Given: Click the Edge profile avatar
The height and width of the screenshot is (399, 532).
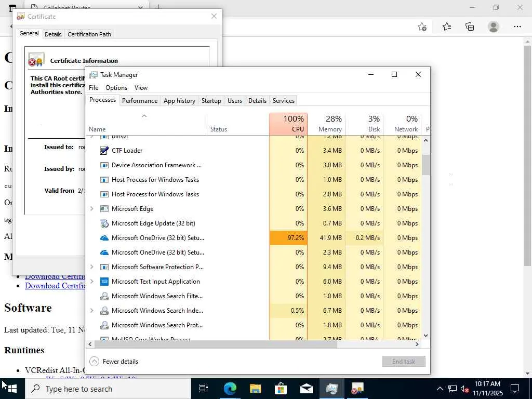Looking at the screenshot, I should (x=494, y=26).
